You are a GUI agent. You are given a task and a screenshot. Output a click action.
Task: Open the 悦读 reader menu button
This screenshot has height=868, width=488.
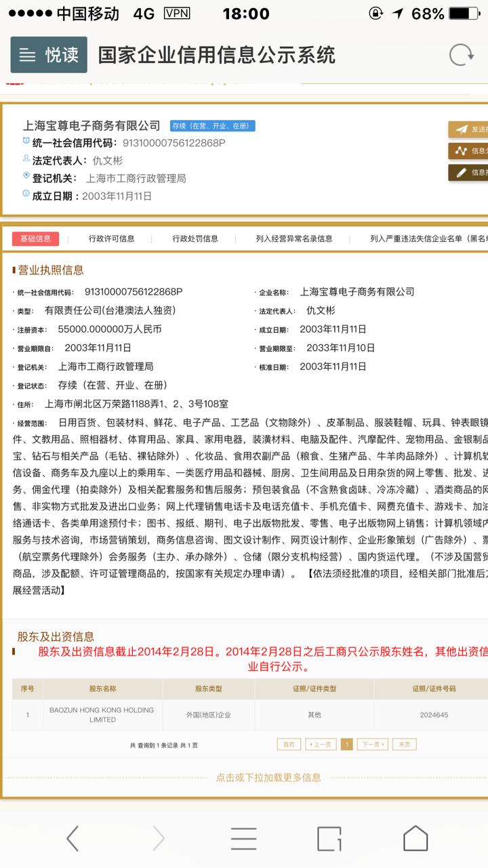coord(49,55)
